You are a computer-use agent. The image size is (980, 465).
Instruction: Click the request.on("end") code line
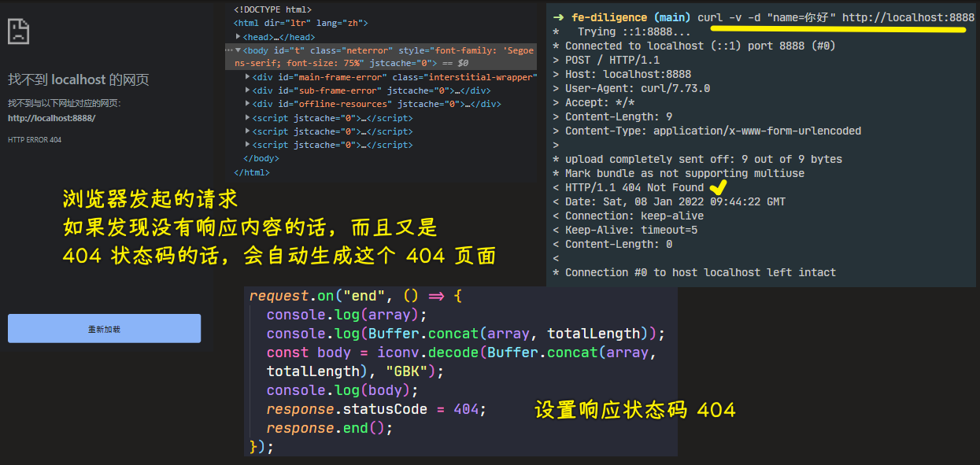tap(356, 296)
